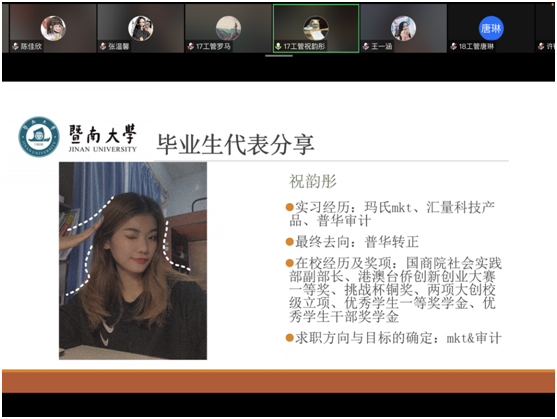Click the blue 唐琳 avatar circle

[x=491, y=28]
